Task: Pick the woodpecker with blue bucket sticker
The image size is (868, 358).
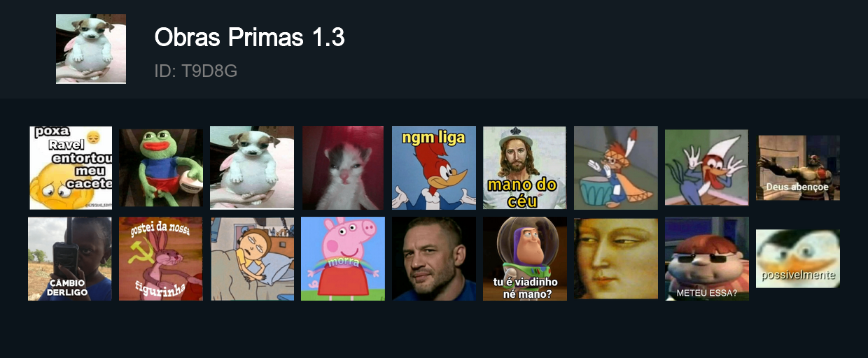Action: click(616, 168)
